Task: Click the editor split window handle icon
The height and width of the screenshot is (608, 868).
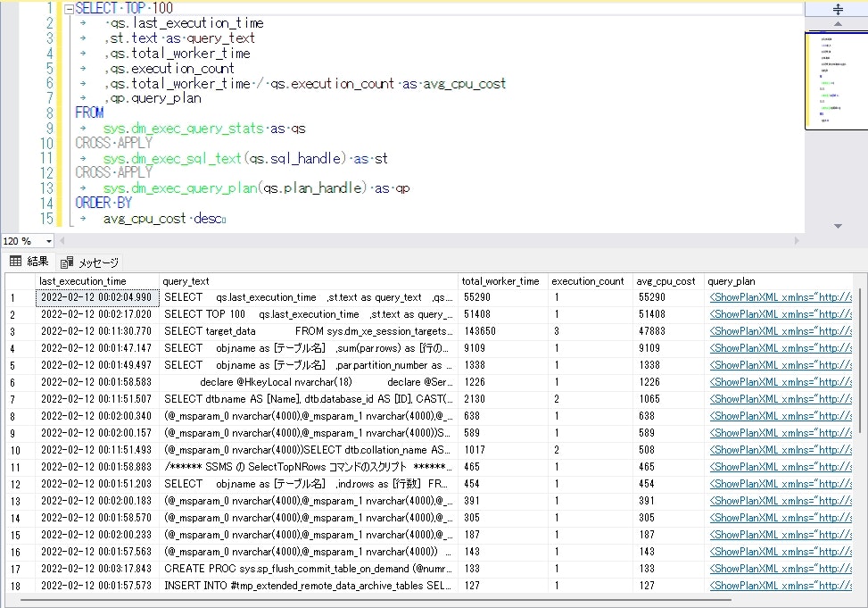Action: (x=838, y=9)
